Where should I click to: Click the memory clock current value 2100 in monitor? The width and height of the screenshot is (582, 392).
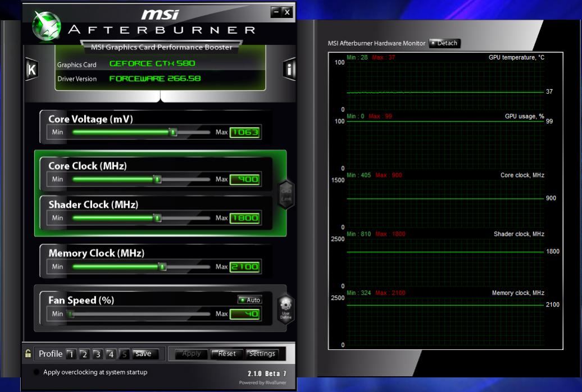coord(553,305)
